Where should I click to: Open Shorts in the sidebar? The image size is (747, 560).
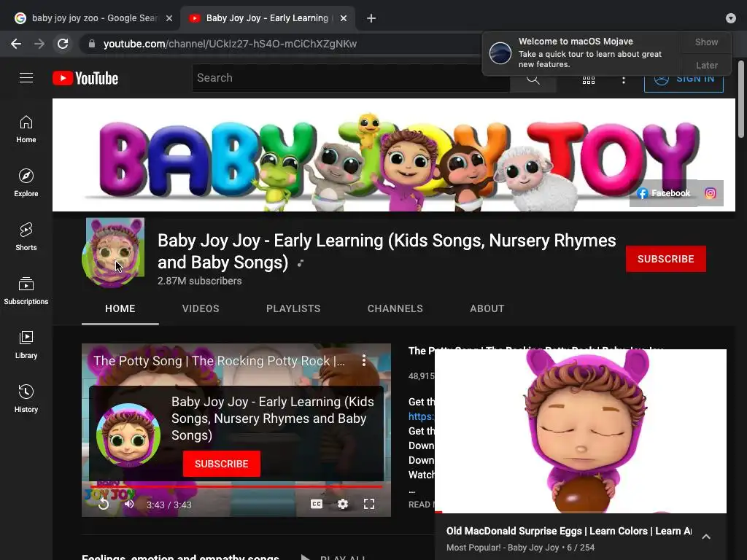(26, 237)
